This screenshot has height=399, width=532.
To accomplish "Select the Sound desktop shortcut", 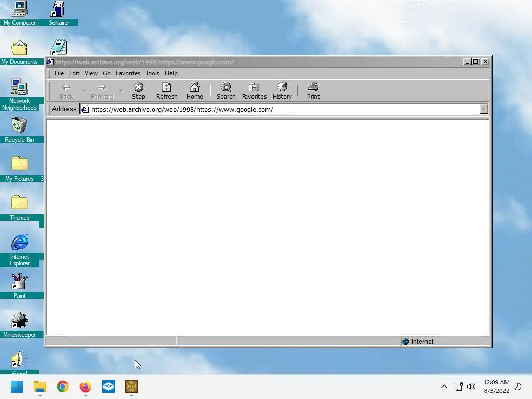I will 19,362.
